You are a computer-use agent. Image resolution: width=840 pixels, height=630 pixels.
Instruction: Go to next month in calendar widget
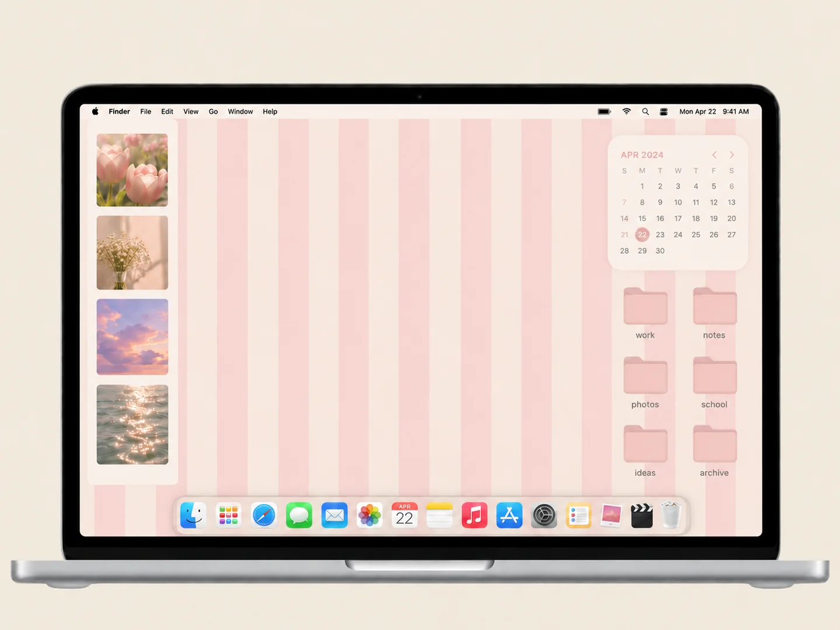731,155
